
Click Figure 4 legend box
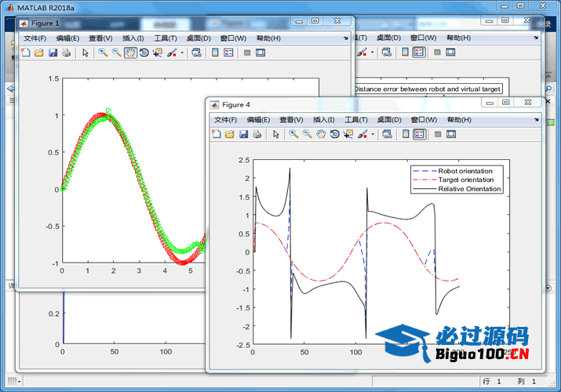coord(457,180)
